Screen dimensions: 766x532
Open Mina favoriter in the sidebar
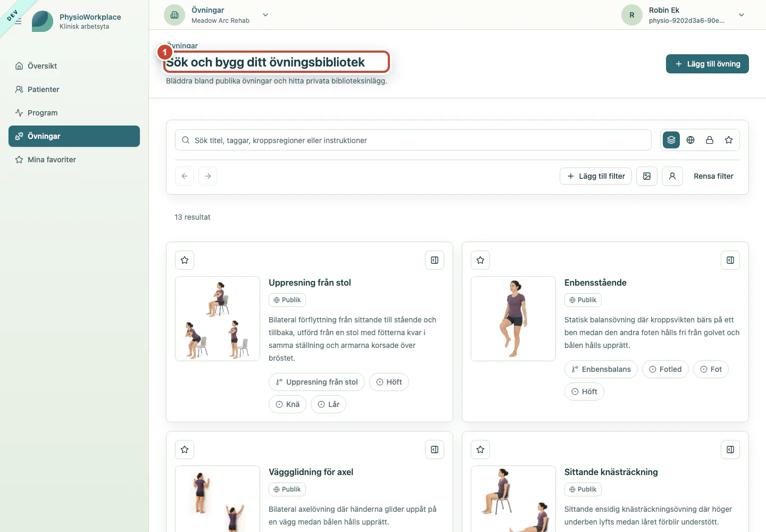[x=74, y=160]
